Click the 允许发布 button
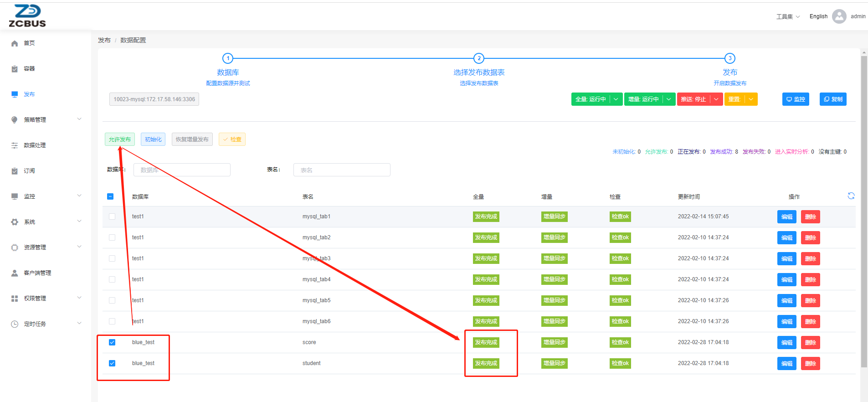This screenshot has width=868, height=402. click(x=120, y=139)
